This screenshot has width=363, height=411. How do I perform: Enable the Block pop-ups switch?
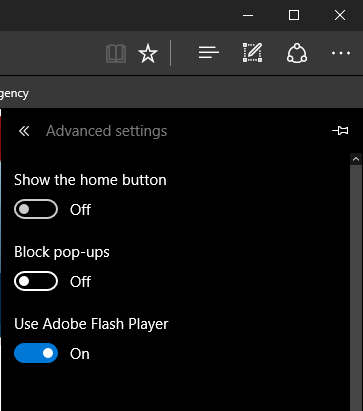coord(36,281)
